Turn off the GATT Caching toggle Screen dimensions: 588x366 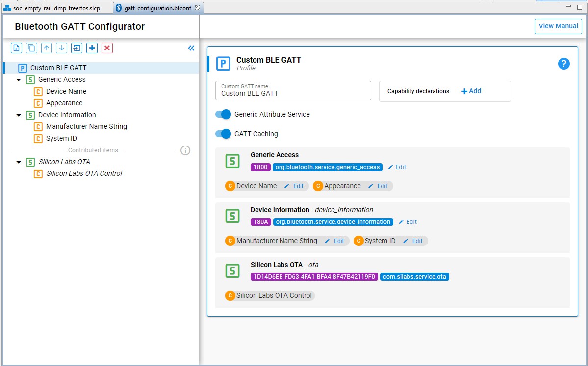tap(223, 134)
